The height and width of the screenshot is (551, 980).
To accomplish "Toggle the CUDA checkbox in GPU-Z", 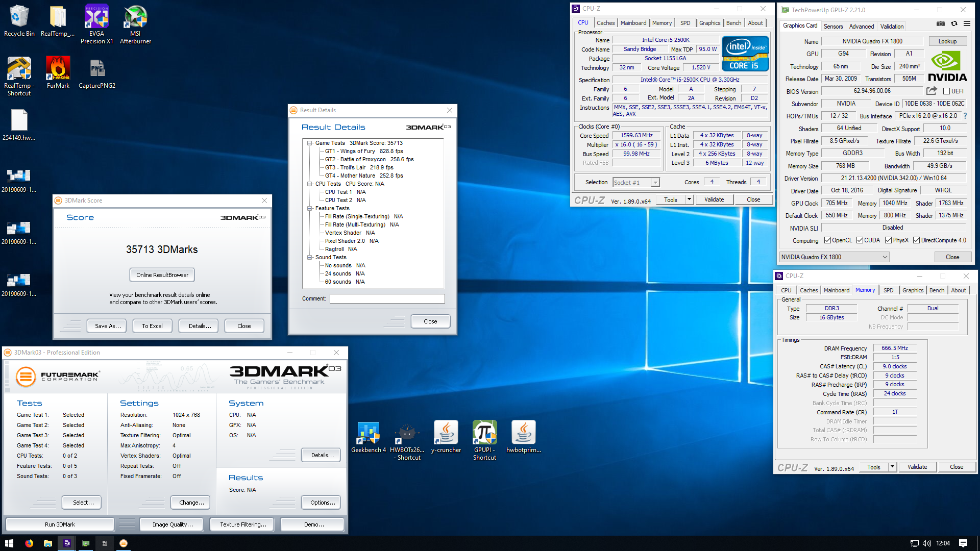I will point(860,240).
